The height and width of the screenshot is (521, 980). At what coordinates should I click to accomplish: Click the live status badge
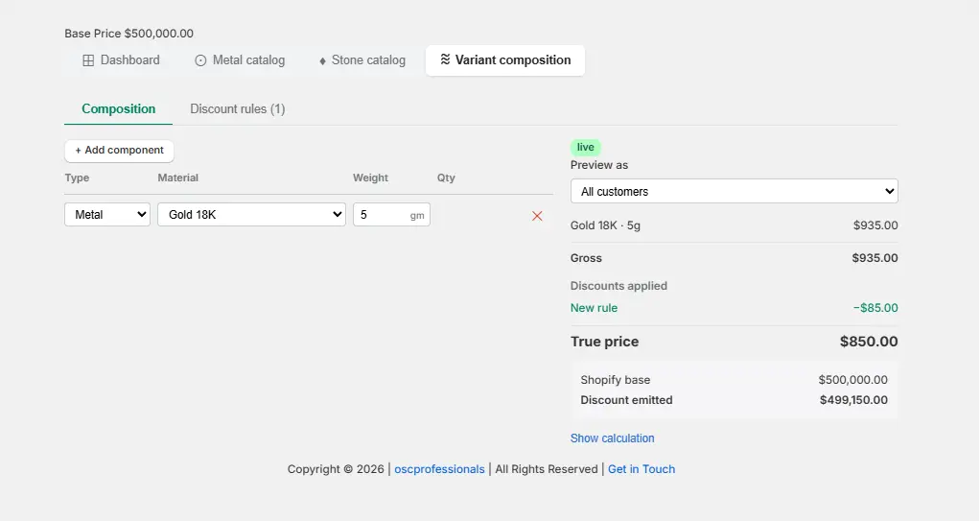click(x=586, y=147)
